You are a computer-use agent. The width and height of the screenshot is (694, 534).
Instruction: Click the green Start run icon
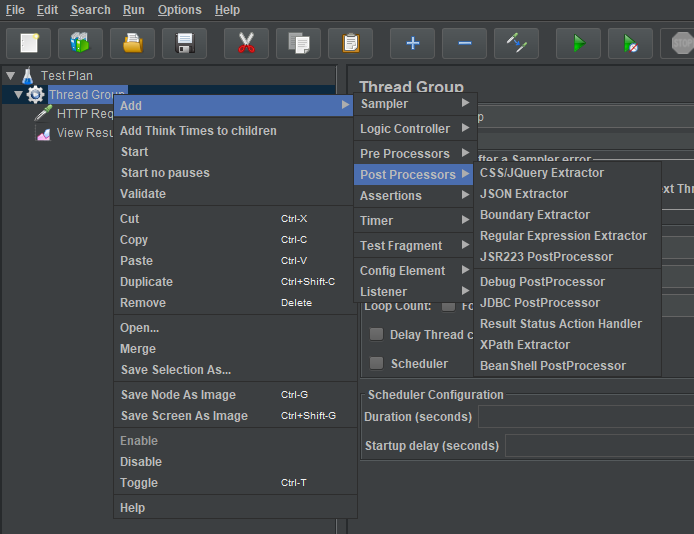(x=578, y=43)
